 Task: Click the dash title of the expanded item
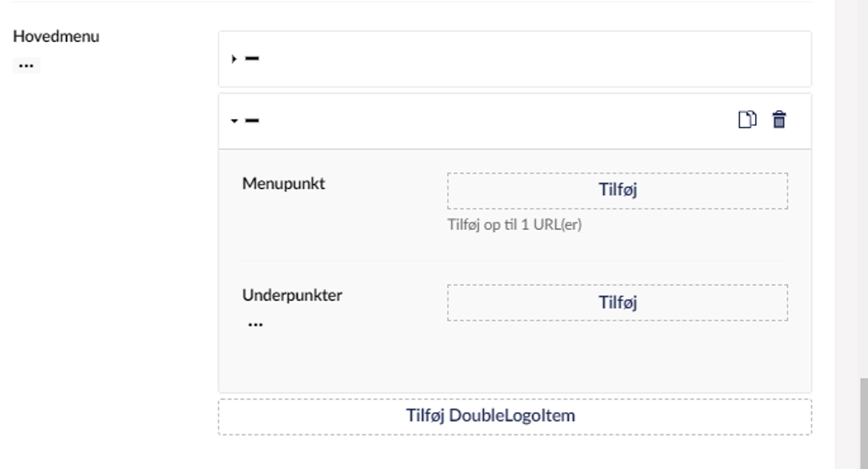tap(252, 120)
